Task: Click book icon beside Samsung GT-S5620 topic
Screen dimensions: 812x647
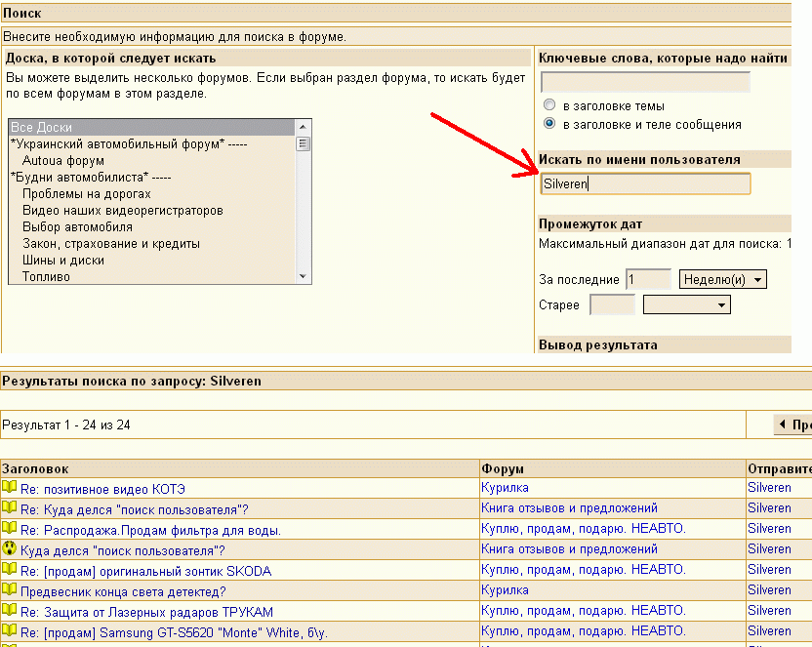Action: [x=10, y=631]
